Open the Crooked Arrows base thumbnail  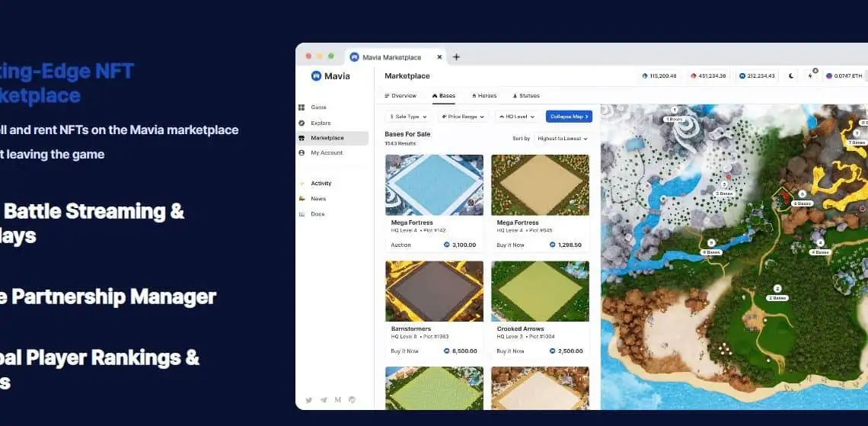pyautogui.click(x=541, y=291)
